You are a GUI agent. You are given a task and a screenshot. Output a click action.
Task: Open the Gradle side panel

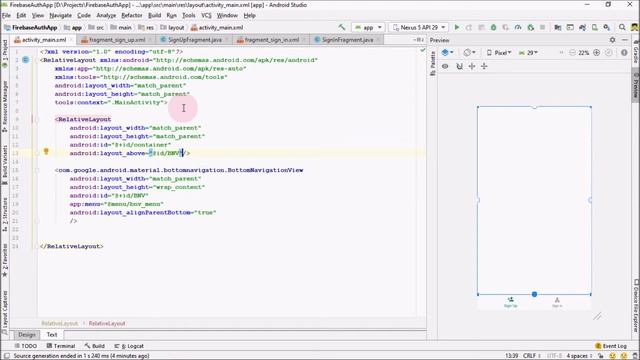[x=636, y=53]
